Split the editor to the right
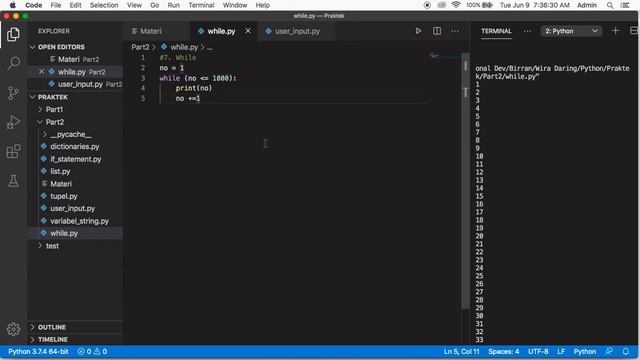The image size is (640, 360). click(437, 31)
